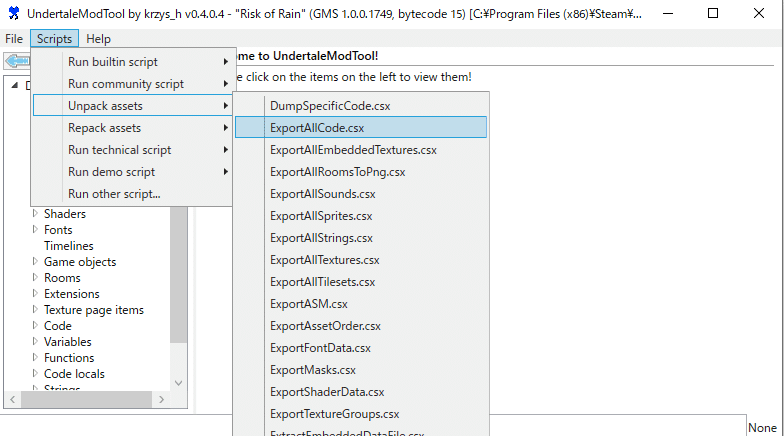This screenshot has width=784, height=436.
Task: Open the File menu
Action: pyautogui.click(x=14, y=38)
